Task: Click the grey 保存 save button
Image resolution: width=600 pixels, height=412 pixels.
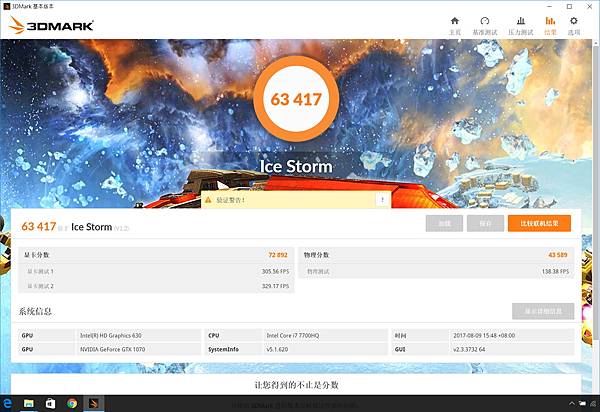Action: tap(485, 223)
